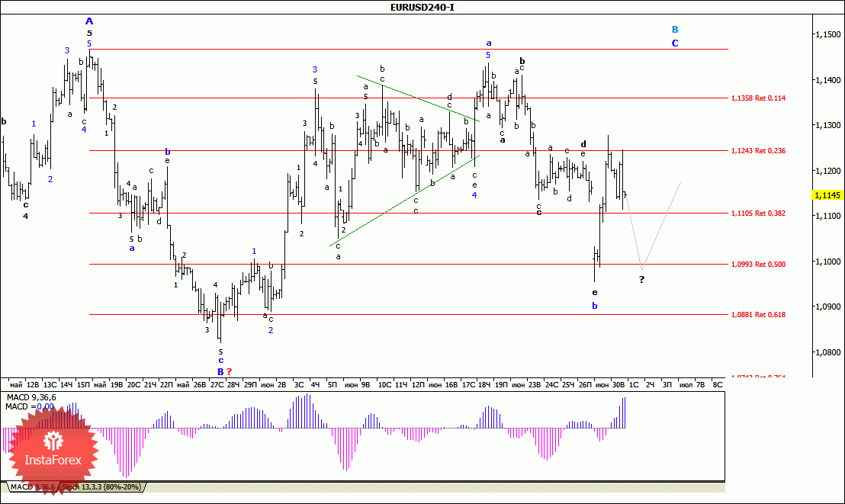Image resolution: width=845 pixels, height=504 pixels.
Task: Click the large blue A wave label
Action: coord(89,21)
